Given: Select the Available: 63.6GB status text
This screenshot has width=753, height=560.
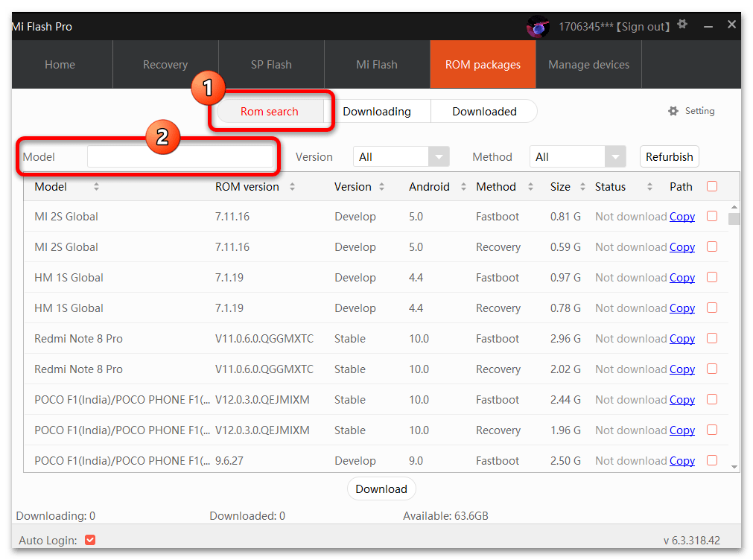Looking at the screenshot, I should (x=445, y=516).
